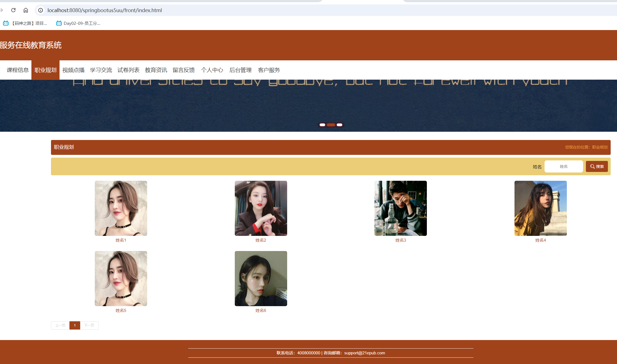Open the profile thumbnail for 姓名3

(x=400, y=208)
